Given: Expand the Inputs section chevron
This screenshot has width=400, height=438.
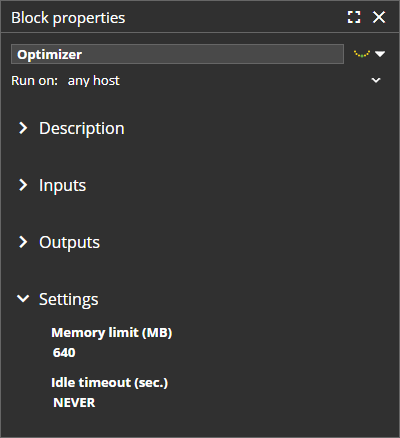Looking at the screenshot, I should 23,185.
